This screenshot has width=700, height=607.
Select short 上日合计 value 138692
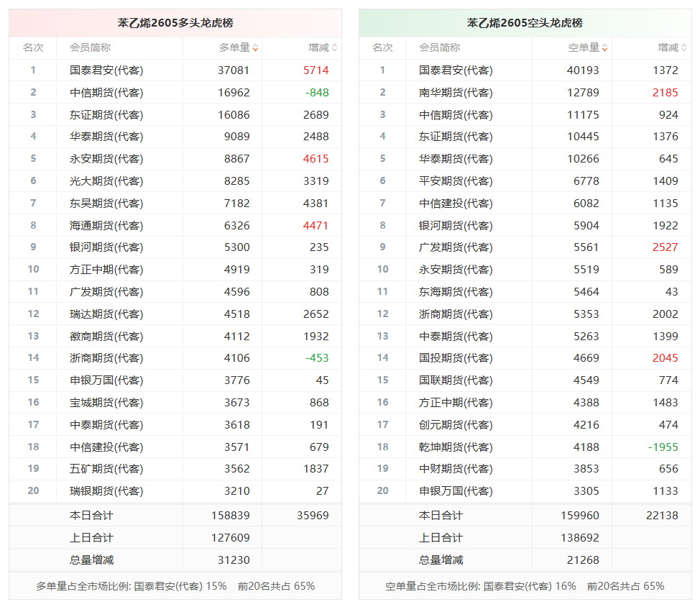pyautogui.click(x=580, y=538)
